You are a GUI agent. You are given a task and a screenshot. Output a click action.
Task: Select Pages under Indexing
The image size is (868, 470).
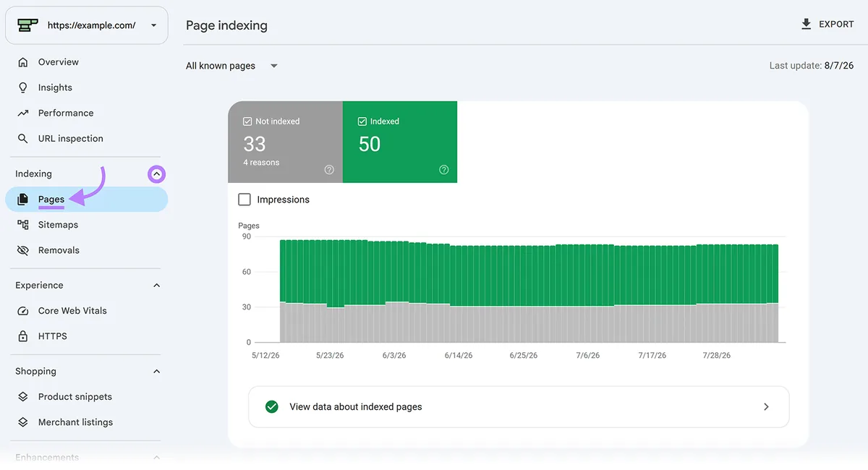pos(87,199)
